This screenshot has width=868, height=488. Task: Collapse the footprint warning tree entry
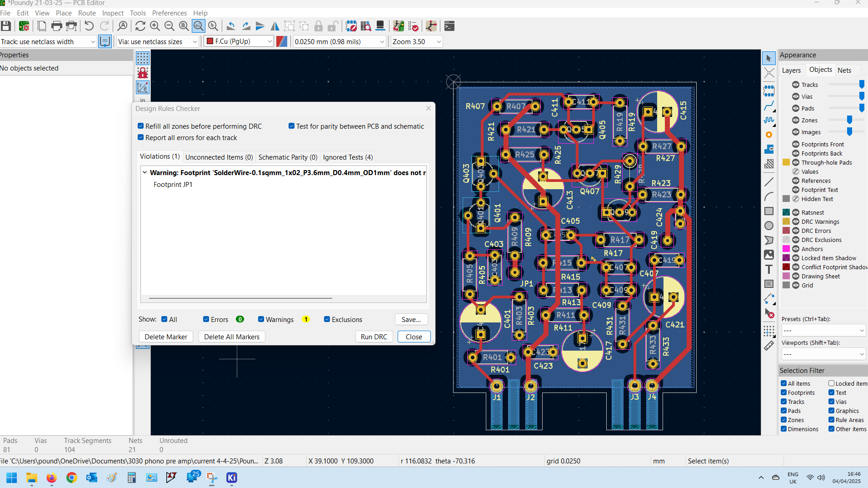coord(145,172)
